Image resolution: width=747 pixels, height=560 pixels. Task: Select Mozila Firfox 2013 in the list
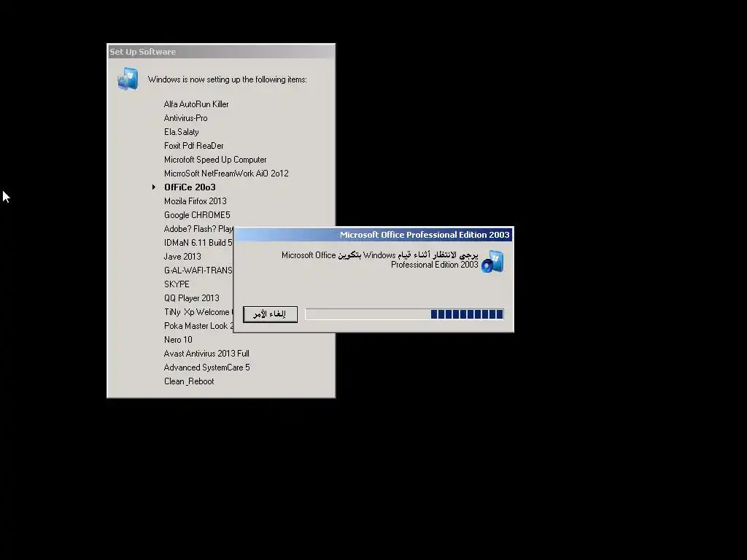pos(196,201)
